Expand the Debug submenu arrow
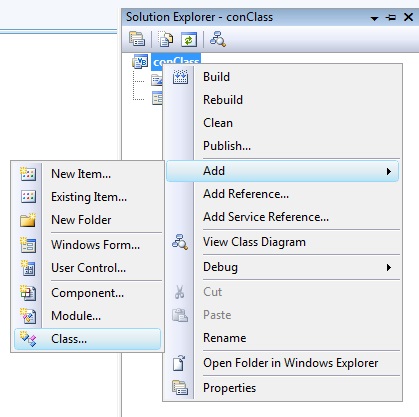The image size is (419, 417). (389, 267)
